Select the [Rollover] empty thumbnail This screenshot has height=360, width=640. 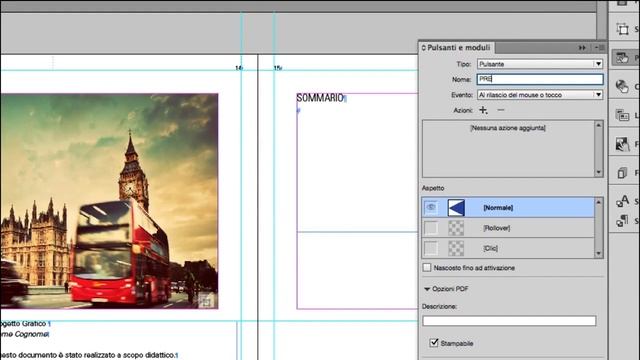pos(456,228)
